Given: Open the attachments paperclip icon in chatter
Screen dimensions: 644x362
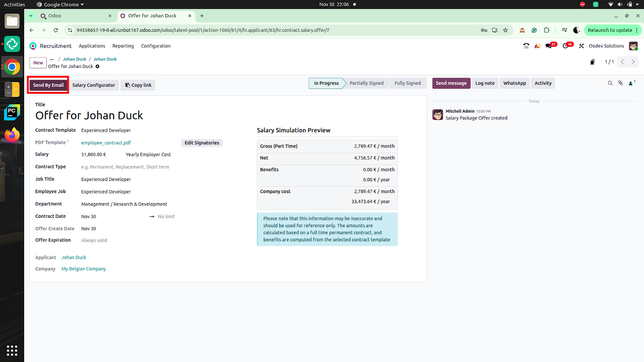Looking at the screenshot, I should point(620,83).
